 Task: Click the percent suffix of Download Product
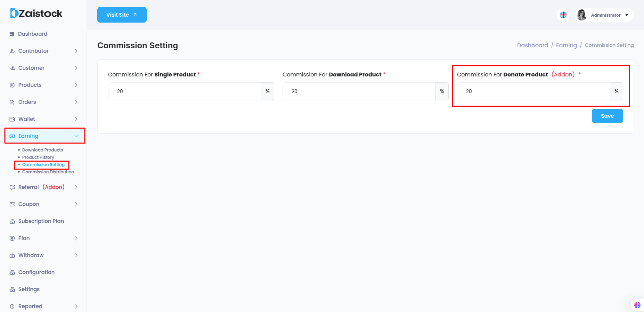(x=442, y=91)
